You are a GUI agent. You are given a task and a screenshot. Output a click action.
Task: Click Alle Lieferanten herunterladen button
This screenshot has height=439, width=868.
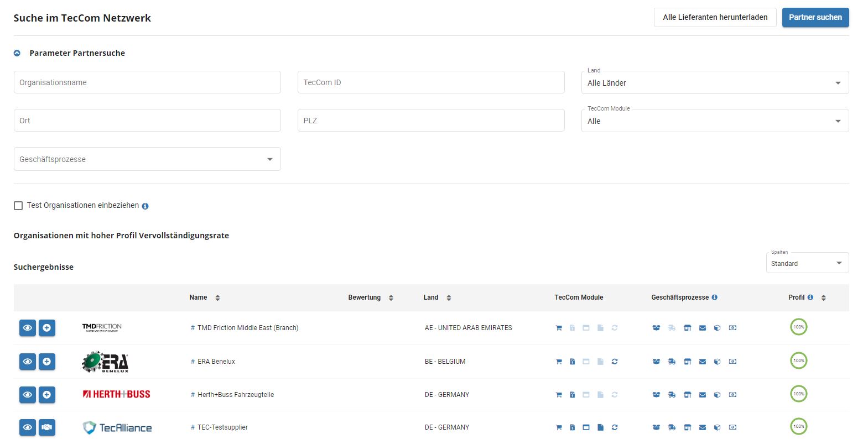pyautogui.click(x=715, y=17)
